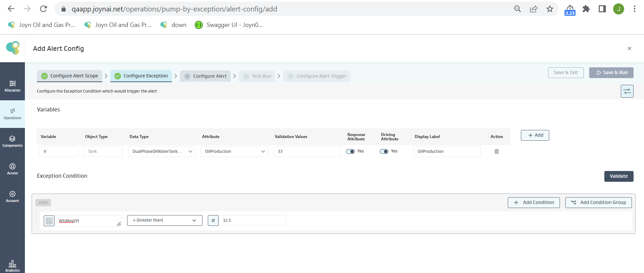Viewport: 644px width, 273px height.
Task: Toggle the Driving Attribute switch
Action: (384, 151)
